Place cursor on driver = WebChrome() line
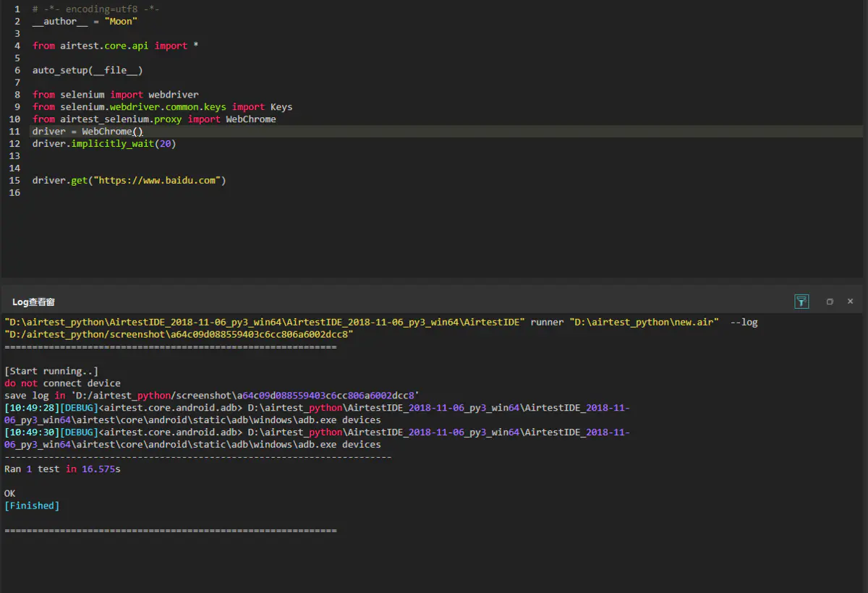The height and width of the screenshot is (593, 868). pos(88,132)
